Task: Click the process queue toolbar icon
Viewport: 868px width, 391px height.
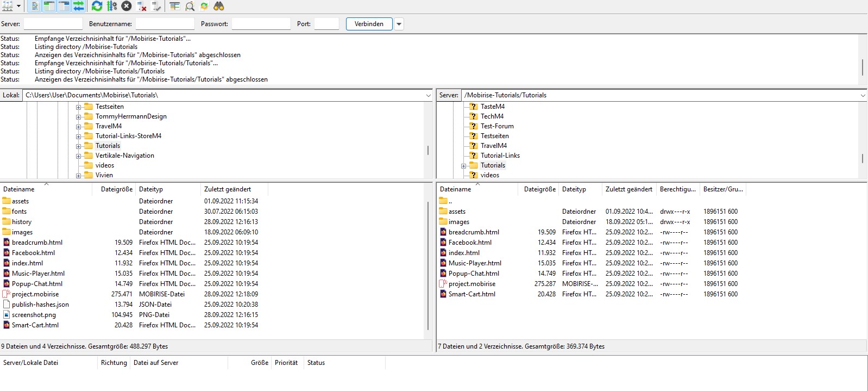Action: tap(112, 6)
